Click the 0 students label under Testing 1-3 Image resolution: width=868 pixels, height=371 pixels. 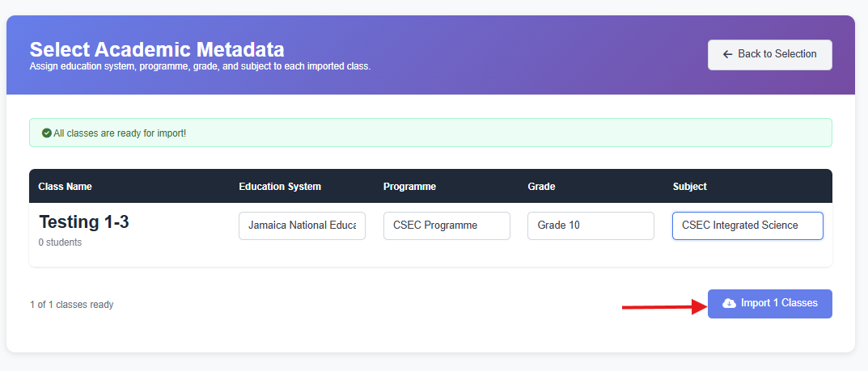(60, 242)
